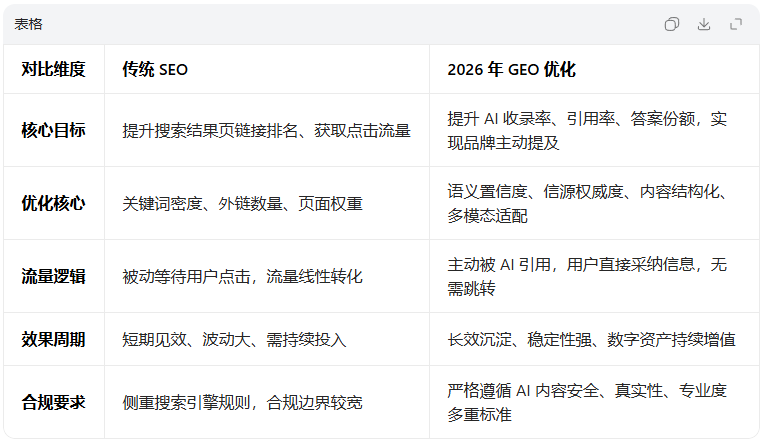This screenshot has width=765, height=443.
Task: Select the 合规要求 row label
Action: tap(54, 402)
